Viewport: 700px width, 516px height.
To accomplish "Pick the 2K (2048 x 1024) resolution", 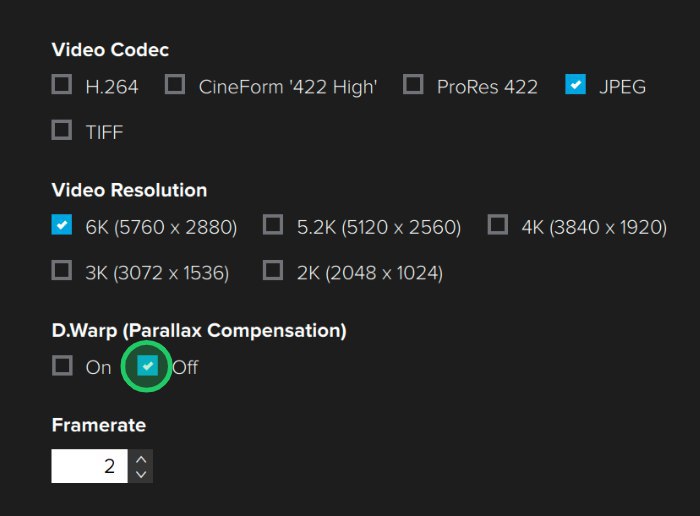I will click(x=273, y=270).
